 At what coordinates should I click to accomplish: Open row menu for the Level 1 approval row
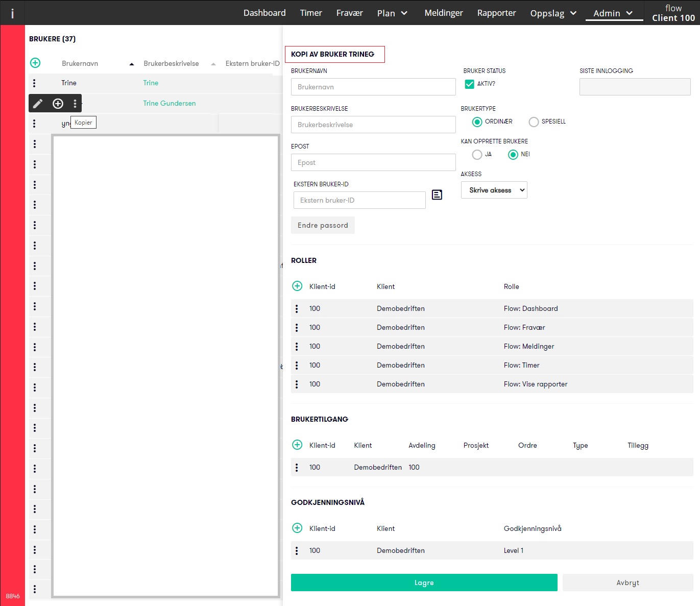tap(297, 550)
